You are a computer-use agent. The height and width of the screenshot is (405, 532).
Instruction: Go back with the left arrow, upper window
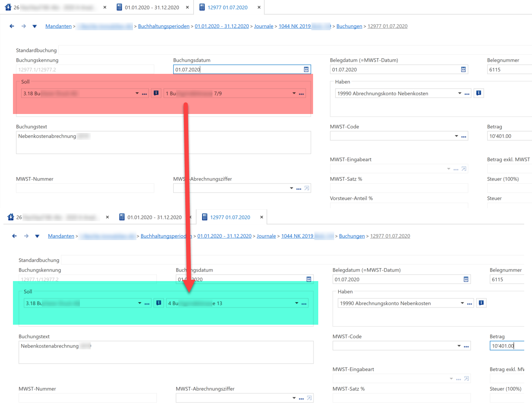coord(12,26)
